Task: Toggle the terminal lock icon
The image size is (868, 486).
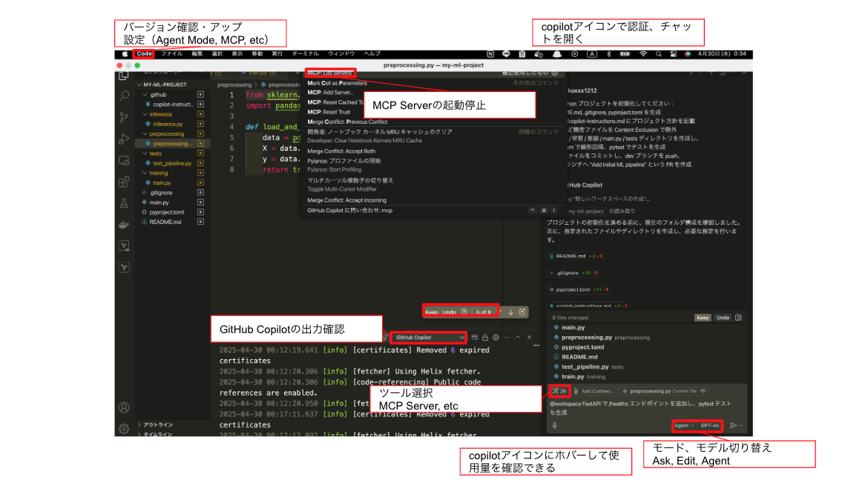Action: tap(485, 337)
